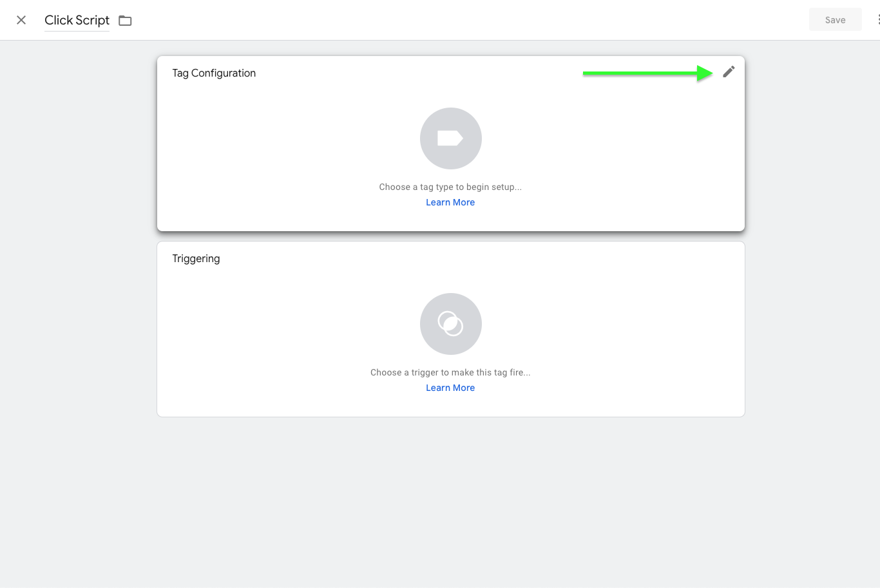This screenshot has width=880, height=588.
Task: Close the tag editor with the X icon
Action: pos(21,20)
